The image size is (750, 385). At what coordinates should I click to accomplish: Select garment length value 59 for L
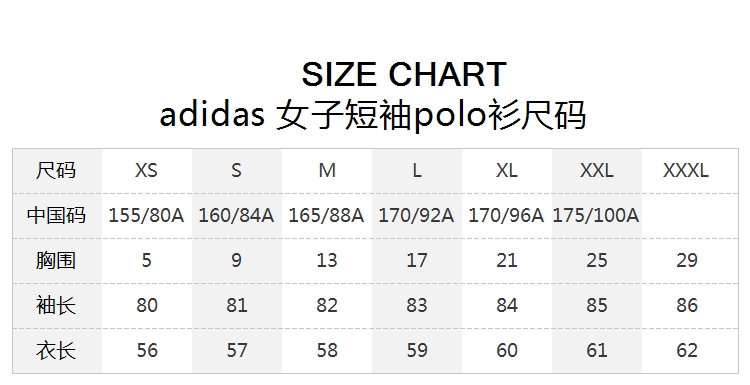coord(417,350)
